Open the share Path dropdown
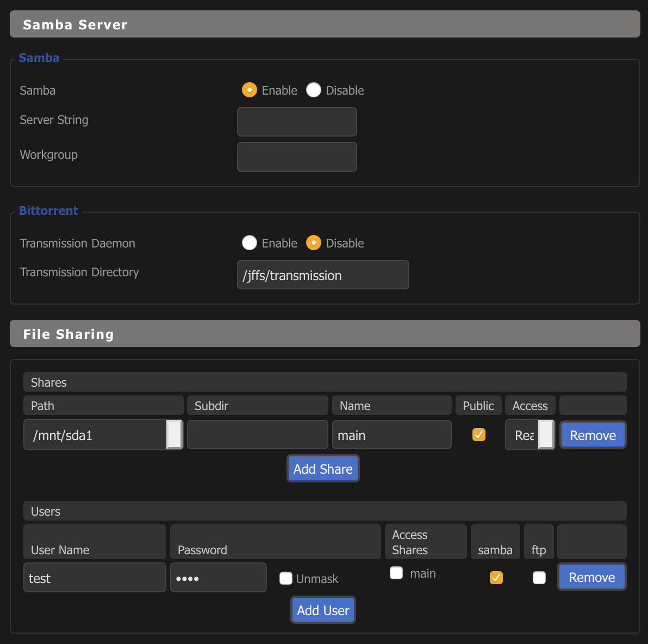Screen dimensions: 648x644 point(103,435)
